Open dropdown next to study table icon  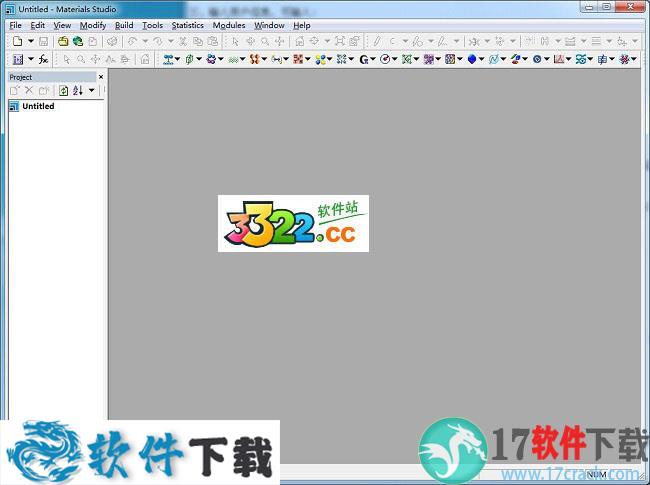coord(31,59)
